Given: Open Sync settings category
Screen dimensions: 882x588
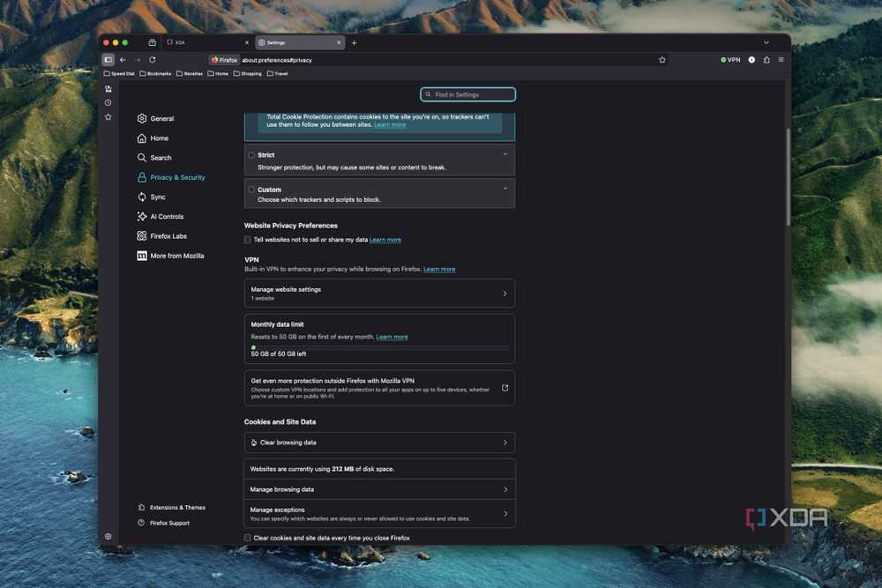Looking at the screenshot, I should pyautogui.click(x=152, y=197).
